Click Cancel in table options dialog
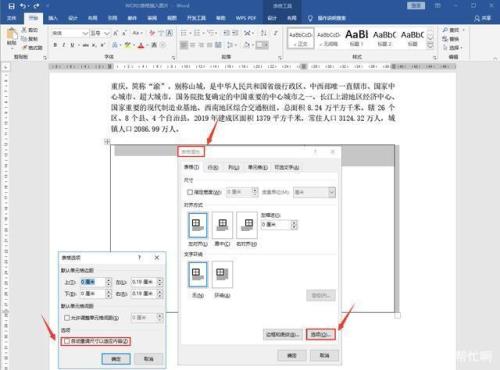 (149, 359)
